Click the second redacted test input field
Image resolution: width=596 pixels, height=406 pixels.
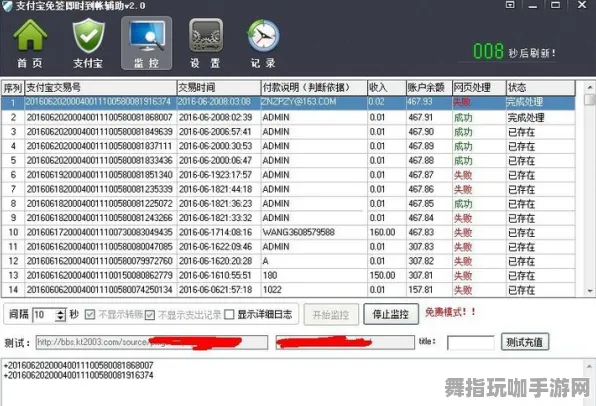pos(345,342)
